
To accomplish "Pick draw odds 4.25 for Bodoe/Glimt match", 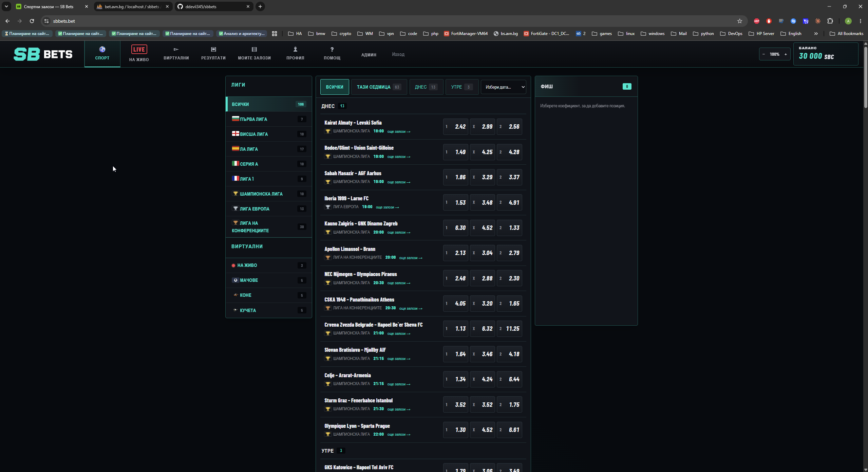I will click(483, 152).
